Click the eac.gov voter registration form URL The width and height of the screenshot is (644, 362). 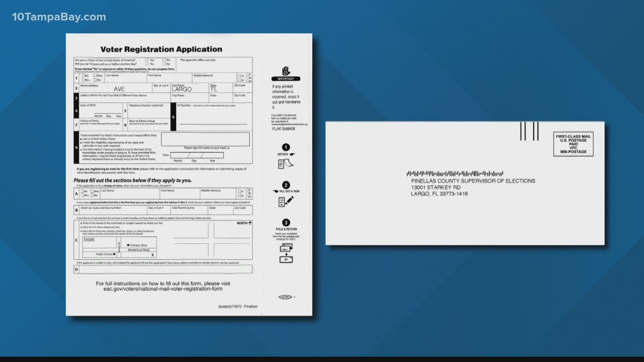[x=163, y=289]
